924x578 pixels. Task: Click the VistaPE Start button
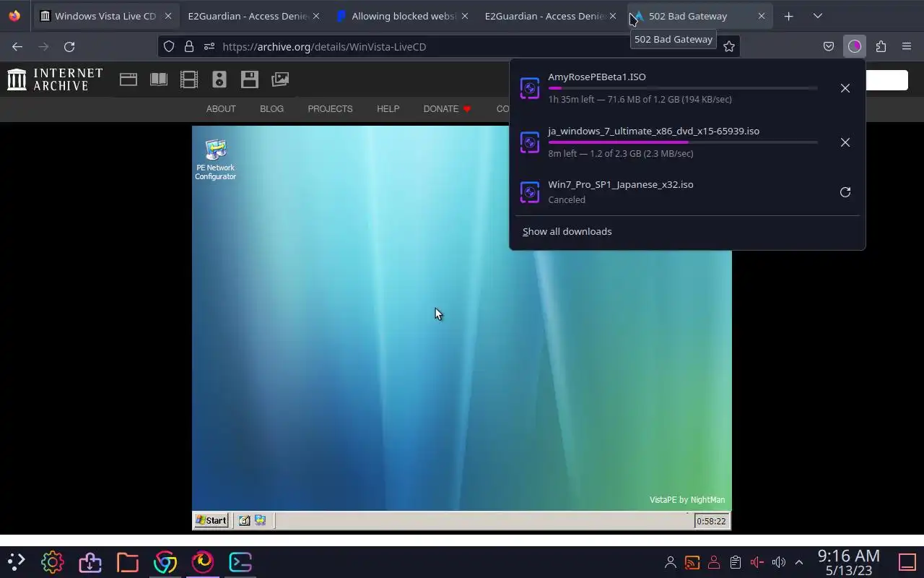point(212,520)
